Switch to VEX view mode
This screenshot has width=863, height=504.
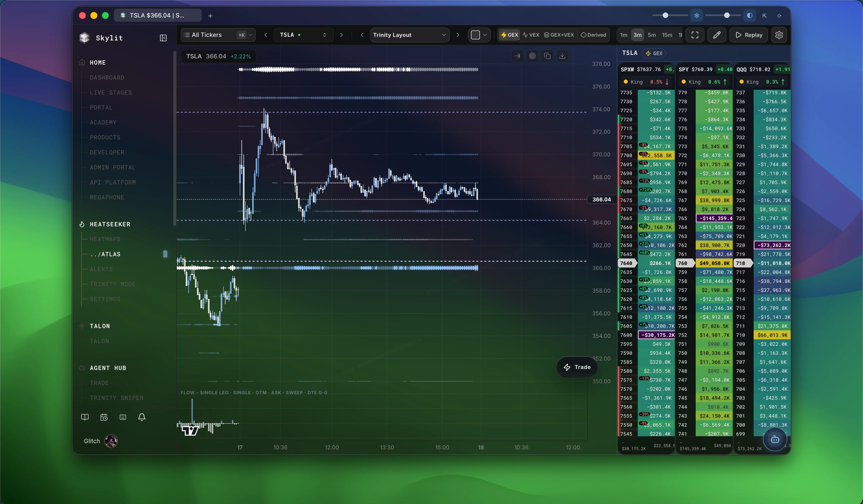tap(531, 35)
